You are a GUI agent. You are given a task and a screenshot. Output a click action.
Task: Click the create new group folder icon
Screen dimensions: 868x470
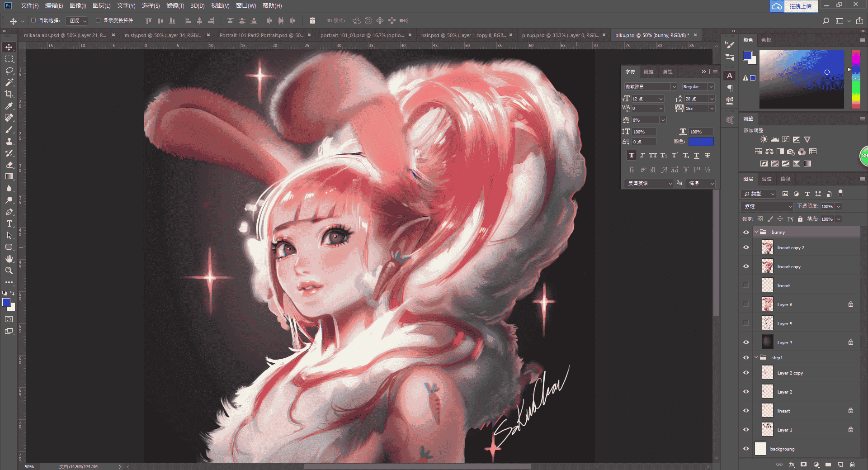tap(828, 464)
